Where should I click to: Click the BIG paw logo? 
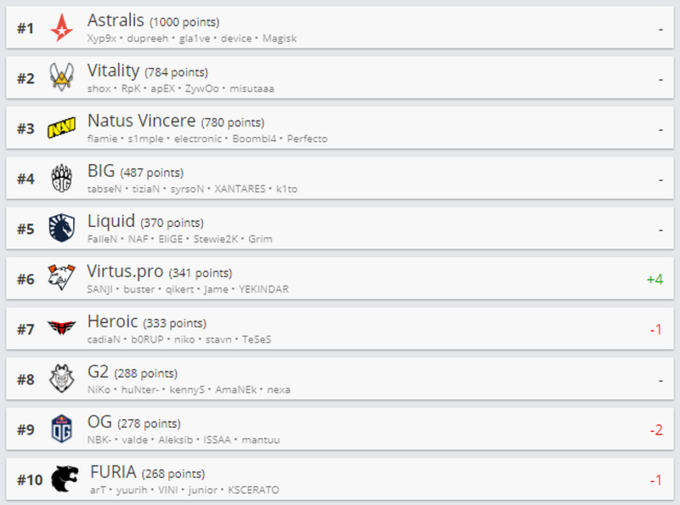coord(62,178)
